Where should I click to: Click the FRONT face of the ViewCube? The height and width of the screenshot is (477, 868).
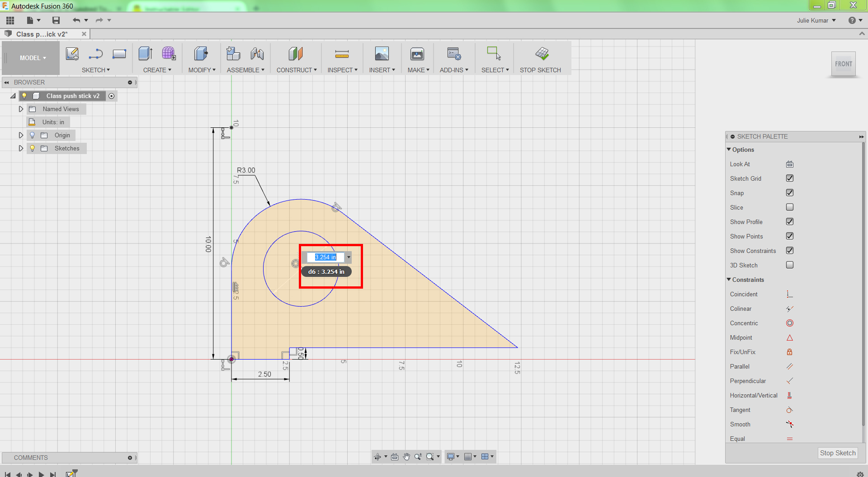pos(844,64)
